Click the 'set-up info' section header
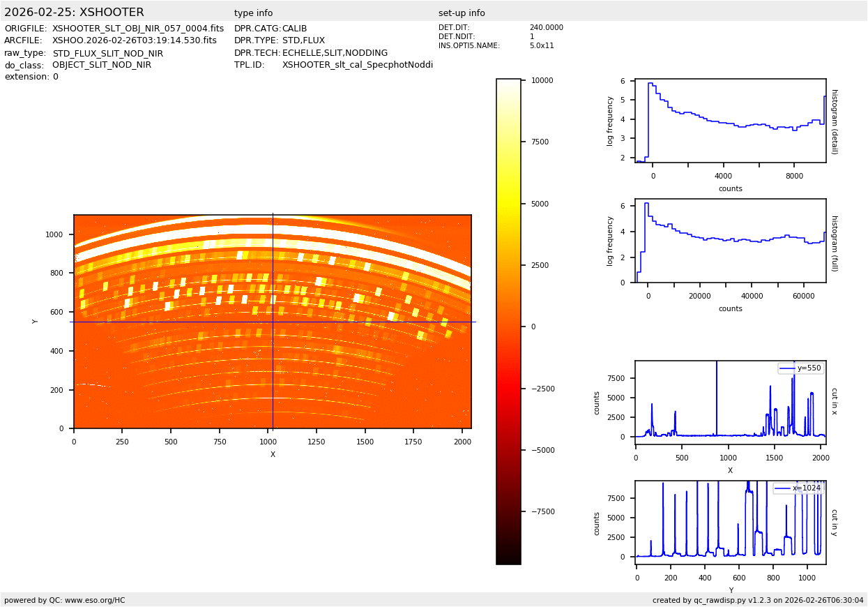 click(462, 13)
